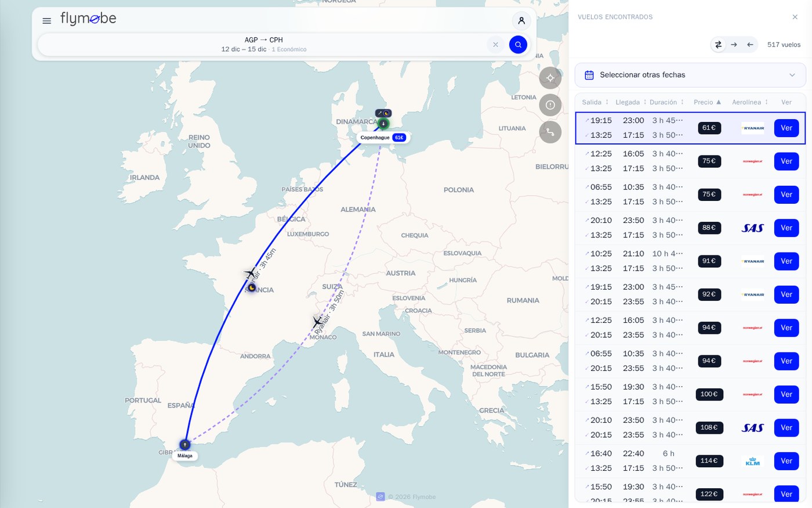This screenshot has height=508, width=812.
Task: Click the calendar icon beside other dates
Action: pyautogui.click(x=589, y=75)
